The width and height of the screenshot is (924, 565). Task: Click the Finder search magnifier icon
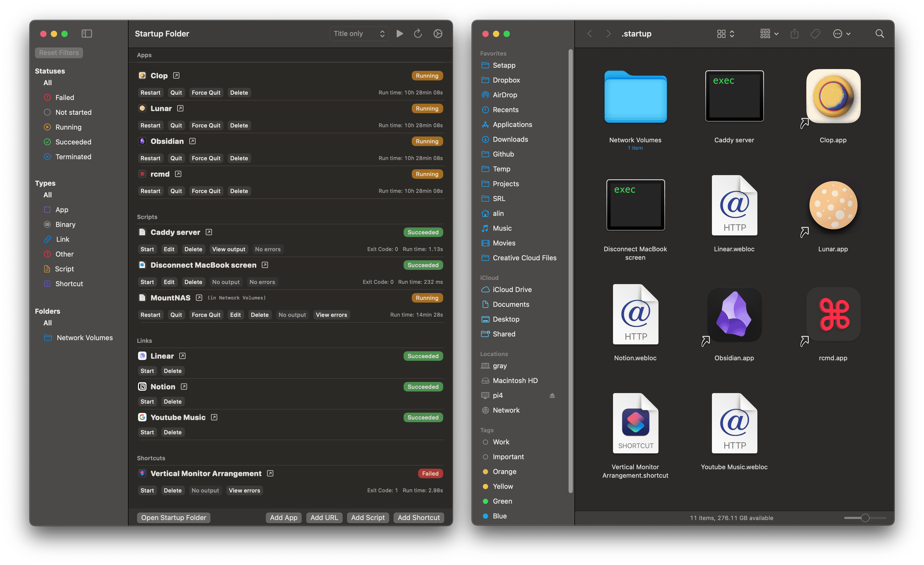[879, 34]
